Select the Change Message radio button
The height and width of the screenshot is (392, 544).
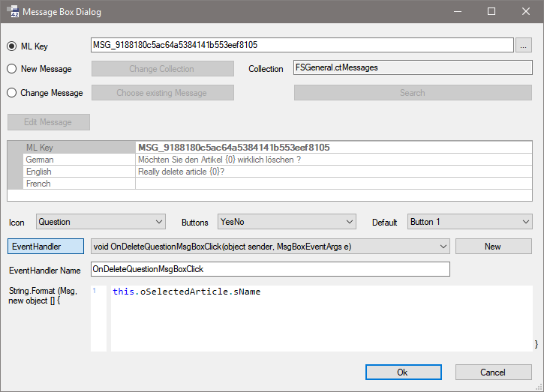coord(11,92)
